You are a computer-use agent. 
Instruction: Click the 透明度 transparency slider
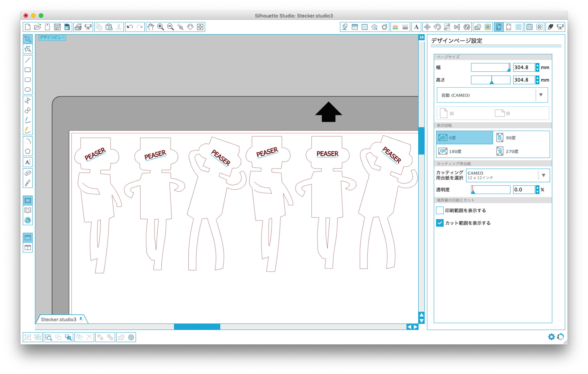(x=490, y=190)
